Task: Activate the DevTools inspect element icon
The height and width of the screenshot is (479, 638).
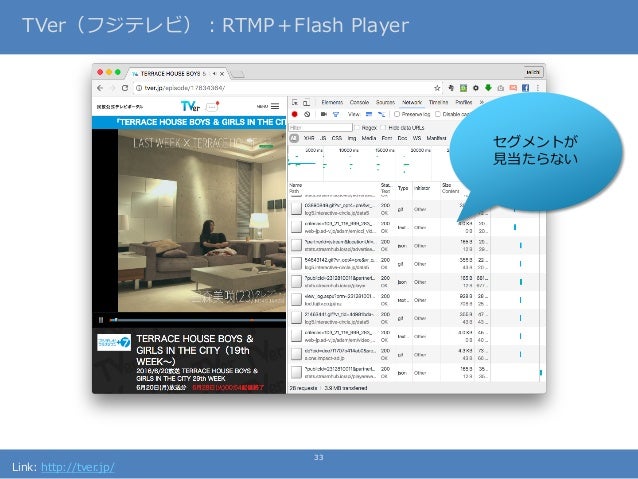Action: tap(295, 103)
